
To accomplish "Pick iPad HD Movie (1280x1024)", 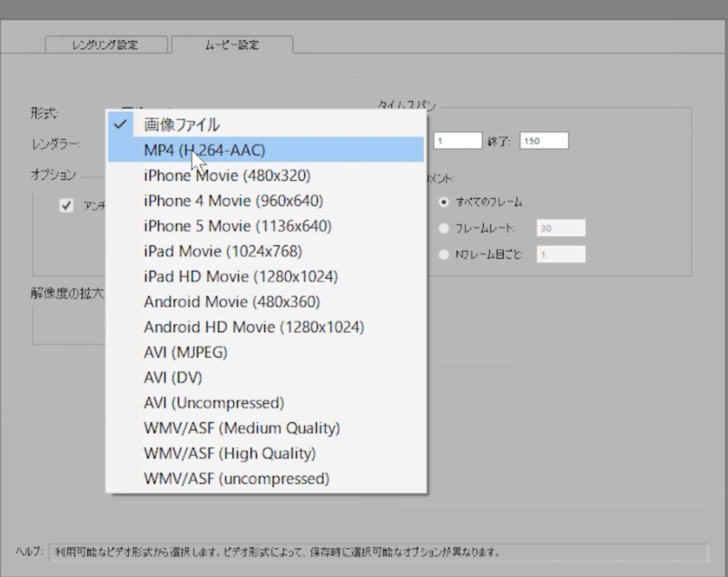I will [x=240, y=277].
